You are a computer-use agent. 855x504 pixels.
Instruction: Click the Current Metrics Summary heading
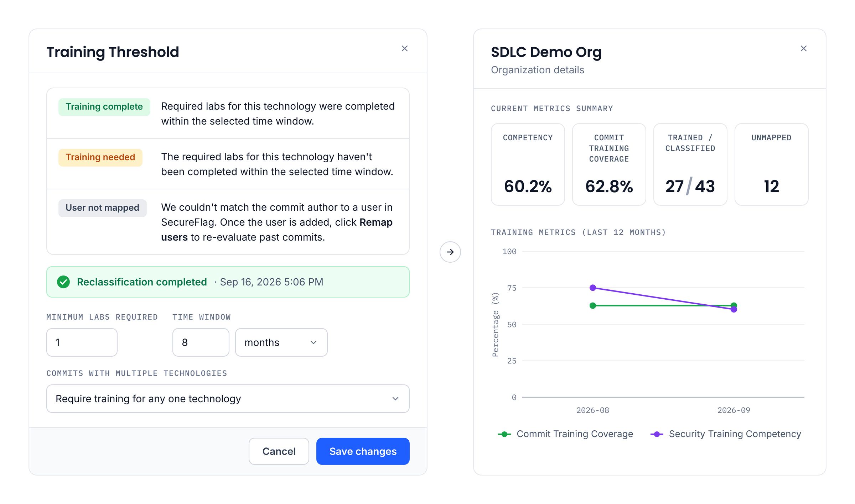552,109
